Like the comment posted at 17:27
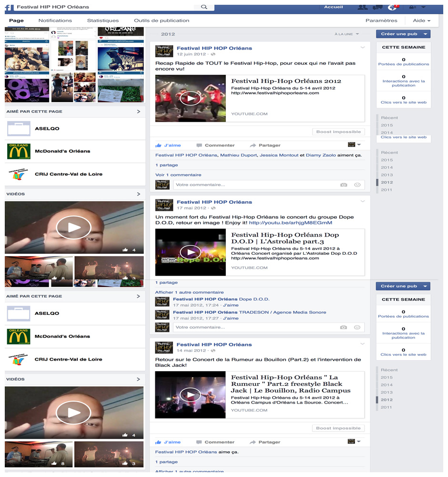The width and height of the screenshot is (448, 477). coord(231,319)
